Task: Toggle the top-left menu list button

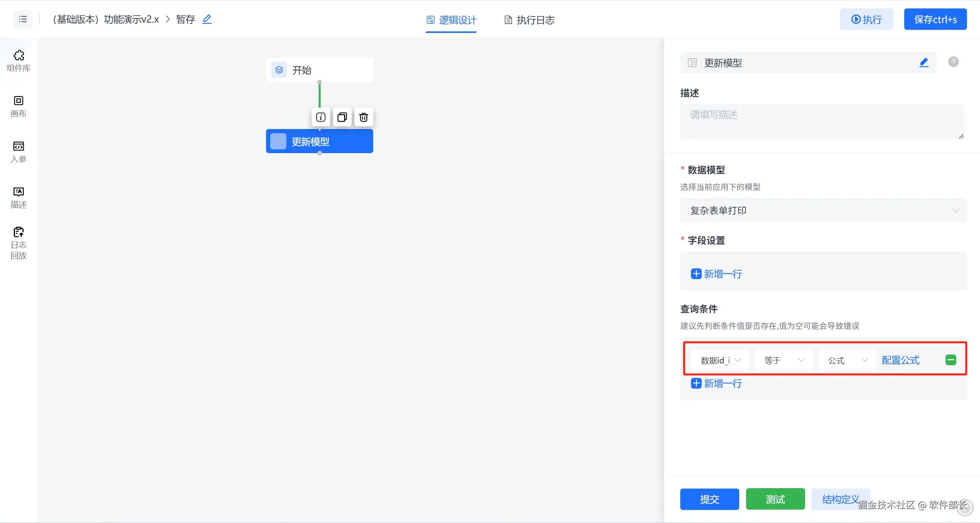Action: click(x=23, y=19)
